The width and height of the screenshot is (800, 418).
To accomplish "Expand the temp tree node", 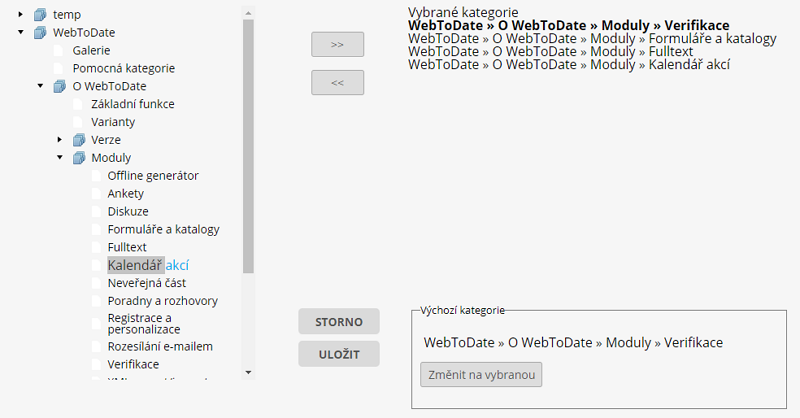I will coord(21,15).
